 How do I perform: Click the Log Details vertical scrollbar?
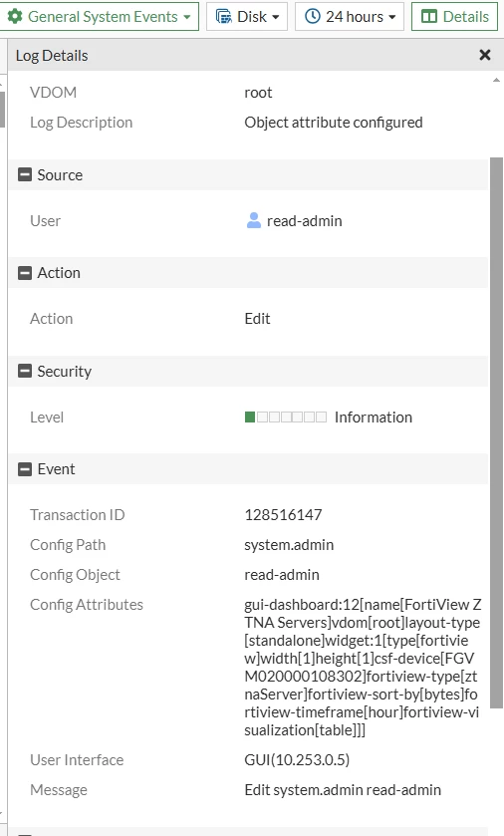click(496, 432)
